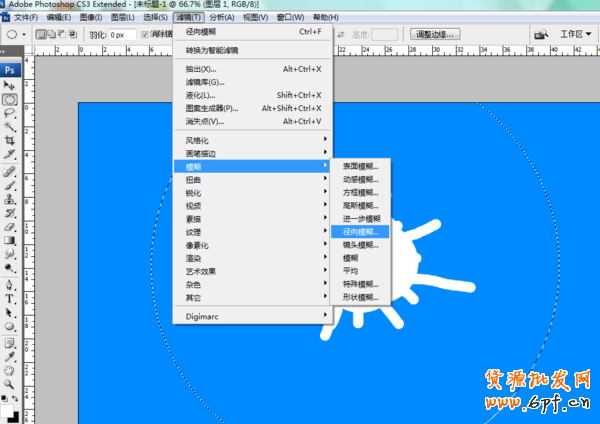Select the Elliptical Marquee tool
The height and width of the screenshot is (424, 600).
click(9, 100)
